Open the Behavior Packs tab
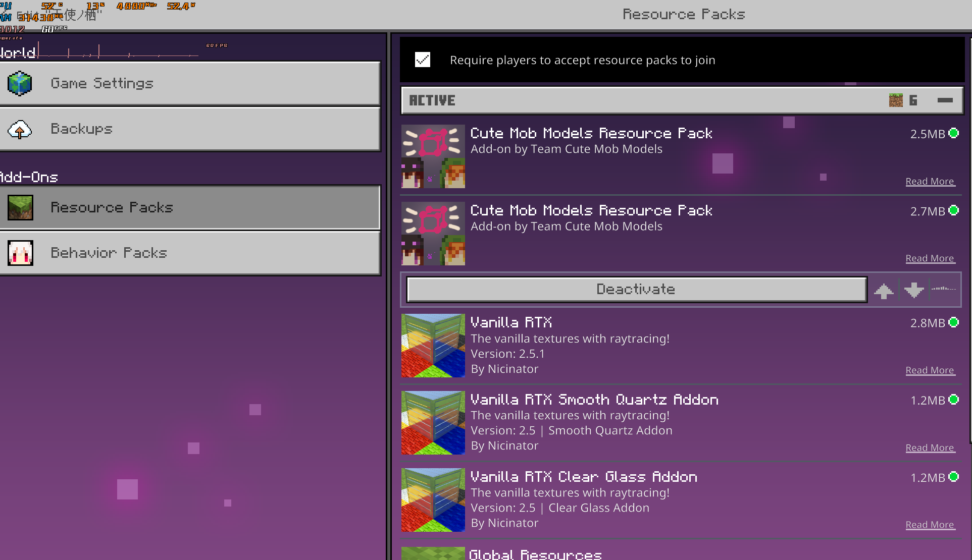Viewport: 972px width, 560px height. click(x=190, y=253)
